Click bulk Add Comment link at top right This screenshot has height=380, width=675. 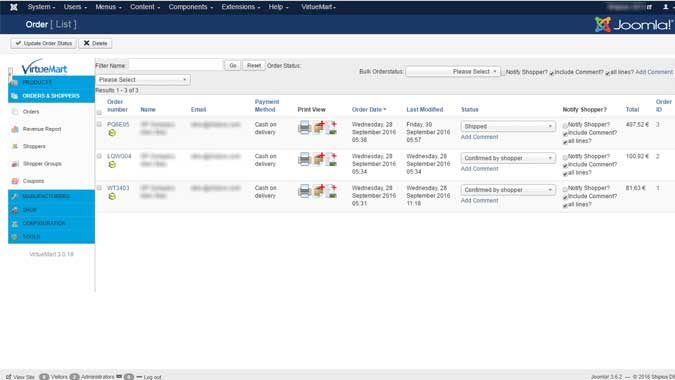pos(654,72)
